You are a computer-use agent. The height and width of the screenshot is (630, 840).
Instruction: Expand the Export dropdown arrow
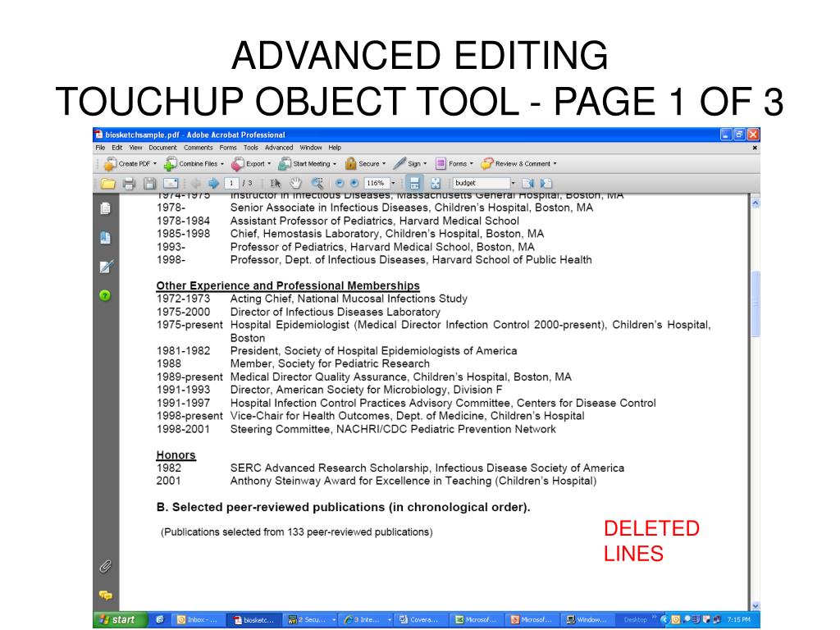click(269, 164)
